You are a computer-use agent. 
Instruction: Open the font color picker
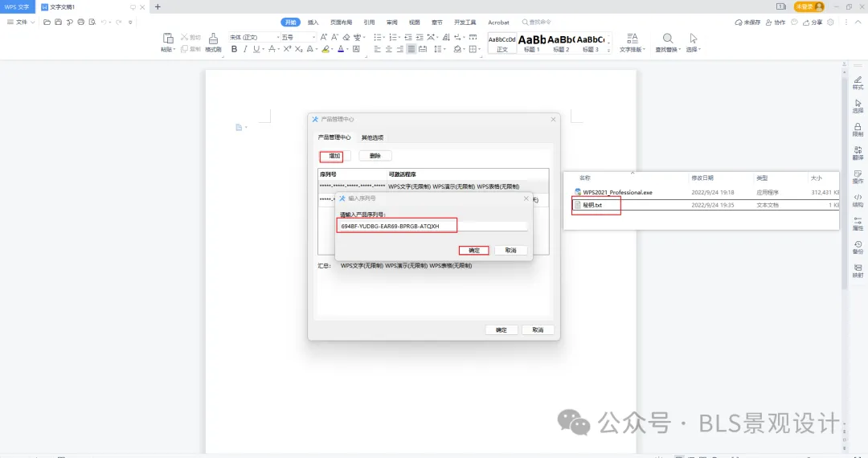click(342, 49)
